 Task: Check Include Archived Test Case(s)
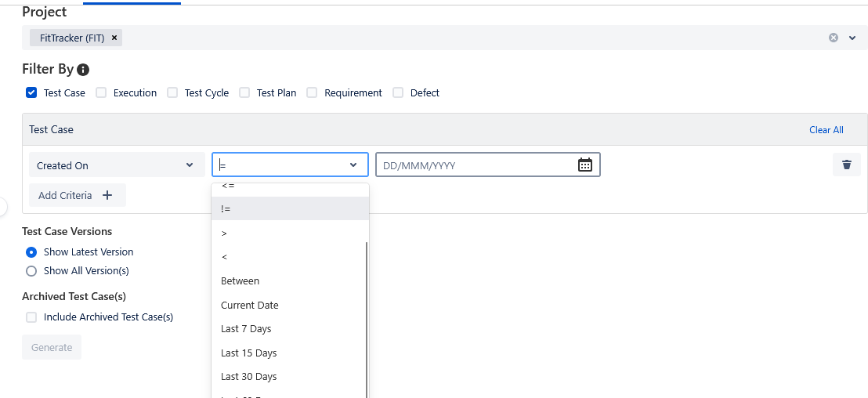click(31, 317)
